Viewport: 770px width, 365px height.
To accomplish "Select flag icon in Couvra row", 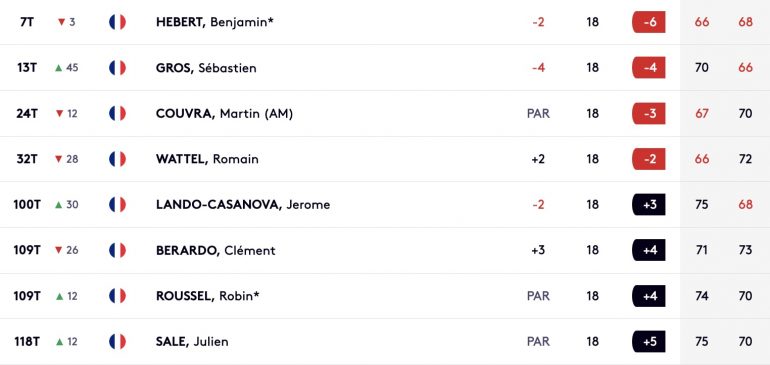I will pos(117,113).
